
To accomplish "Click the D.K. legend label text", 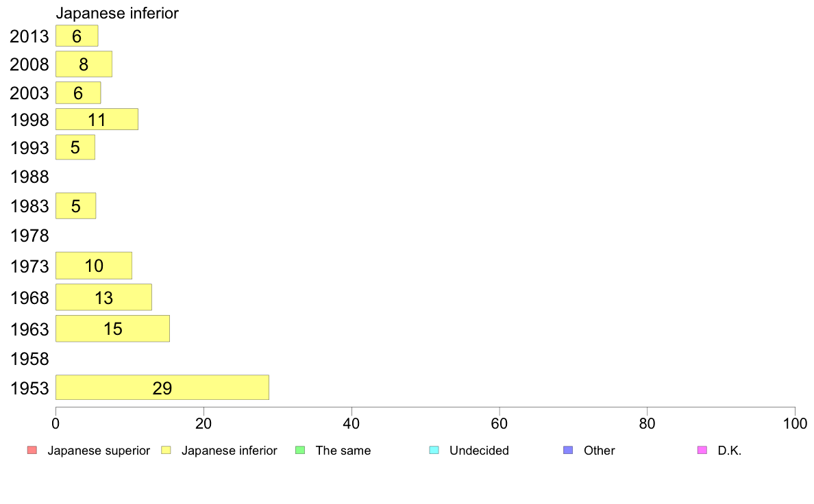I will [x=730, y=451].
